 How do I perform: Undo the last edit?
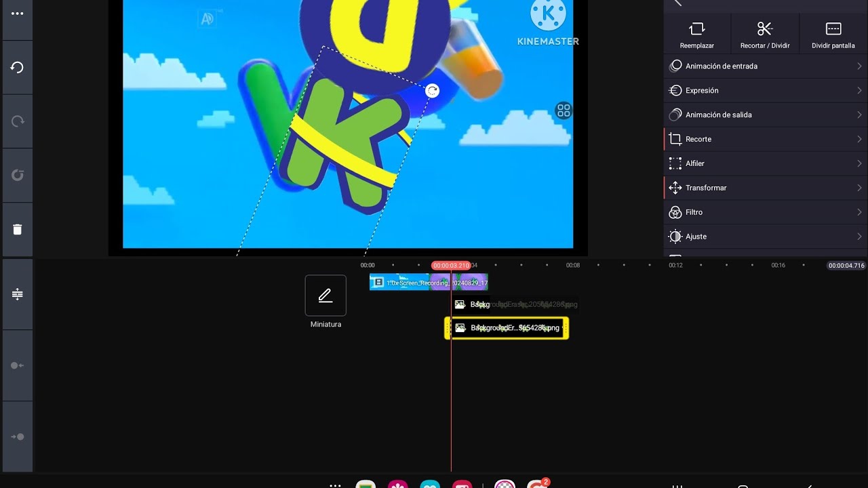click(17, 67)
